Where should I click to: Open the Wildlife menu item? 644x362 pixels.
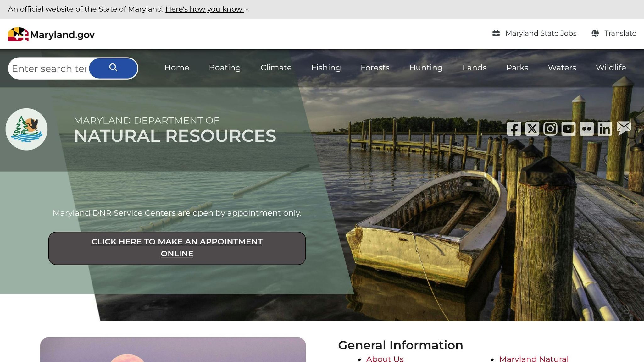pos(611,68)
